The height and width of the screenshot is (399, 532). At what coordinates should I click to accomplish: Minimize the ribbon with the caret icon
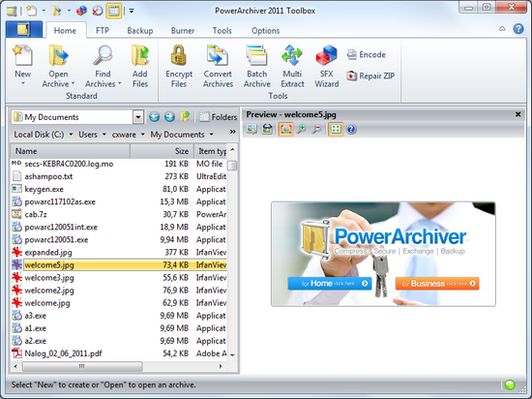coord(502,29)
